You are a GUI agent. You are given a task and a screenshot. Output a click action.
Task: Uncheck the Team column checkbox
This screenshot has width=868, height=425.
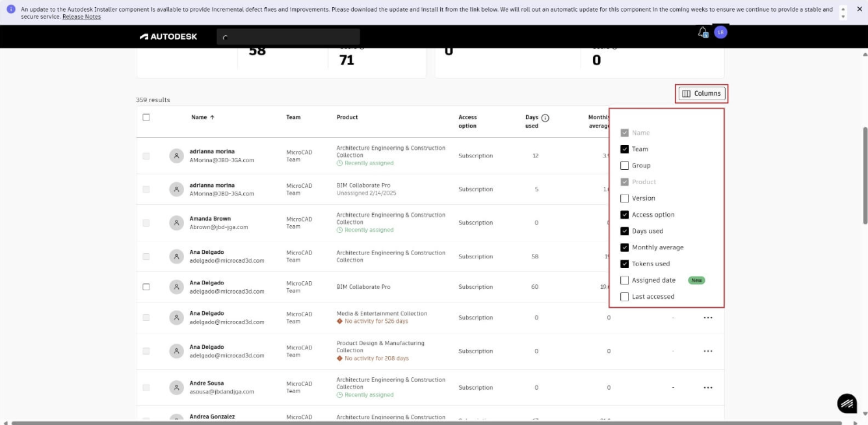click(625, 149)
